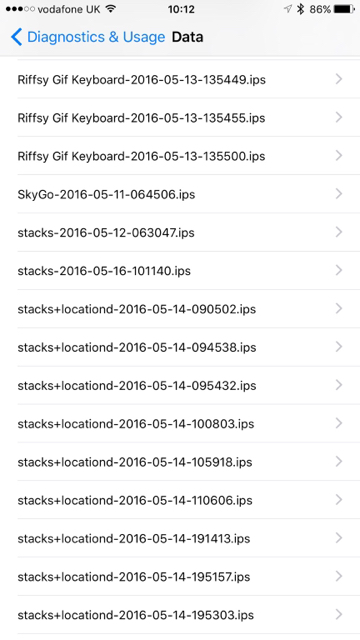Tap chevron on stacks-2016-05-12-063047.ips row
Image resolution: width=360 pixels, height=640 pixels.
coord(339,232)
